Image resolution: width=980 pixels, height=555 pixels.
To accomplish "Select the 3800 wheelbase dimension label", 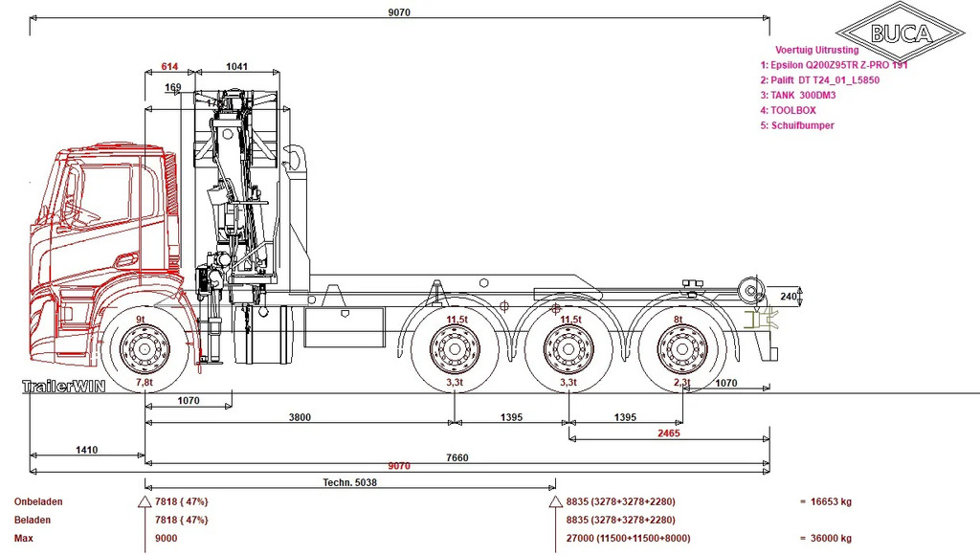I will [x=300, y=417].
